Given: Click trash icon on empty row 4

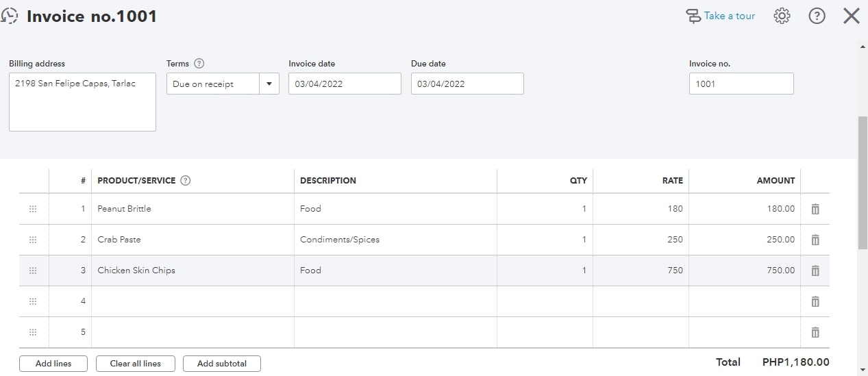Looking at the screenshot, I should point(815,301).
